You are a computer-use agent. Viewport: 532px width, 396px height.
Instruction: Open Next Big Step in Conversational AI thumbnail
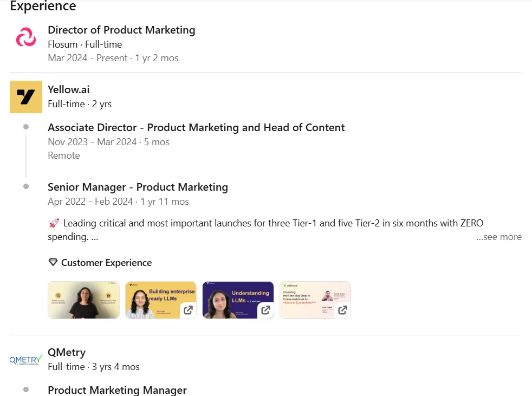tap(315, 300)
